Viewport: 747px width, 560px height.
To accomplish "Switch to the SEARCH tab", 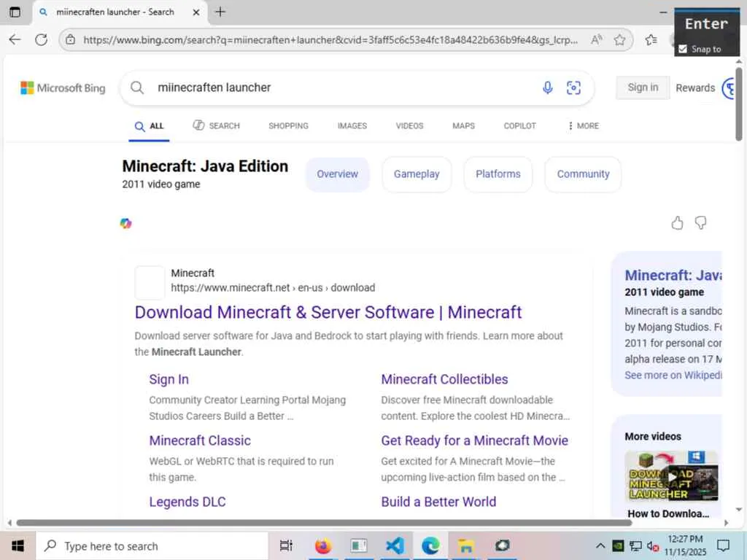I will click(x=216, y=125).
